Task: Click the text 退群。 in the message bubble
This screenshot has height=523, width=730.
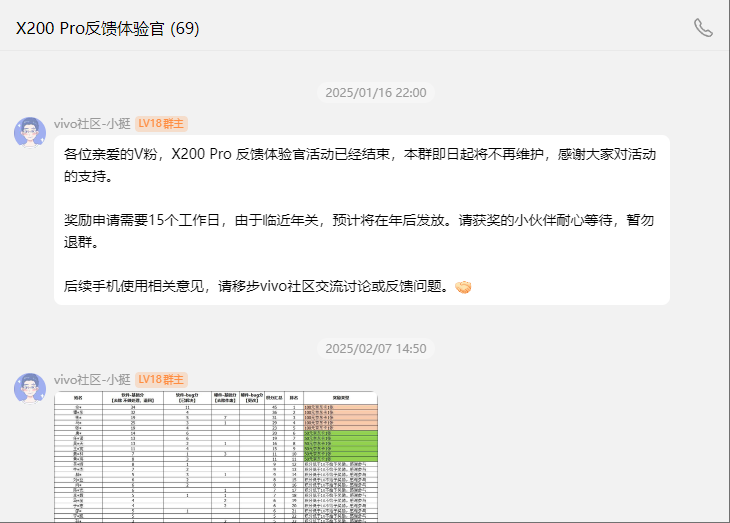Action: tap(81, 242)
